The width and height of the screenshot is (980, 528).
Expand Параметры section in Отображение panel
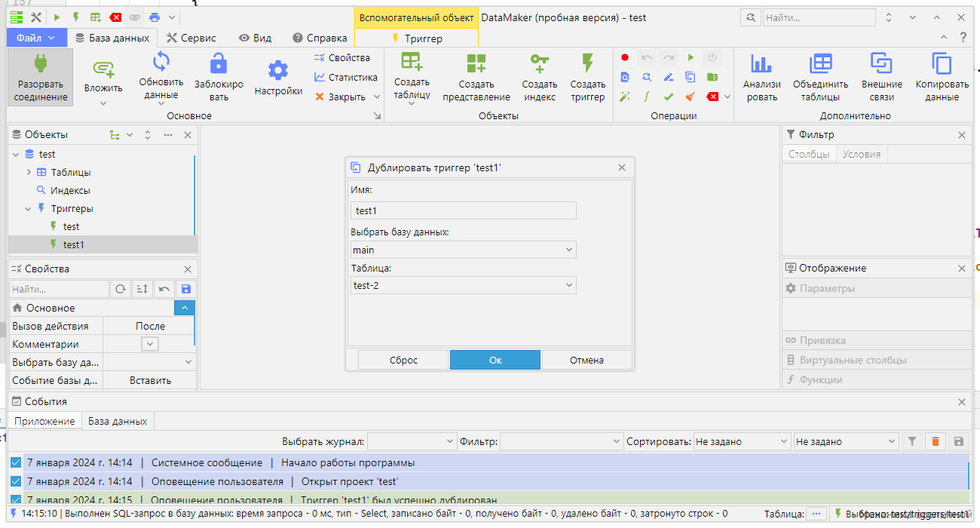[876, 288]
